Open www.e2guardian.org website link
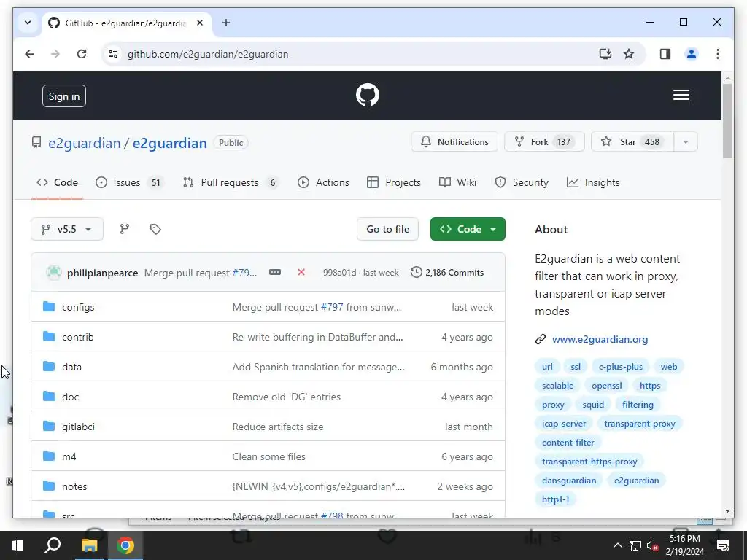This screenshot has height=560, width=747. (600, 339)
